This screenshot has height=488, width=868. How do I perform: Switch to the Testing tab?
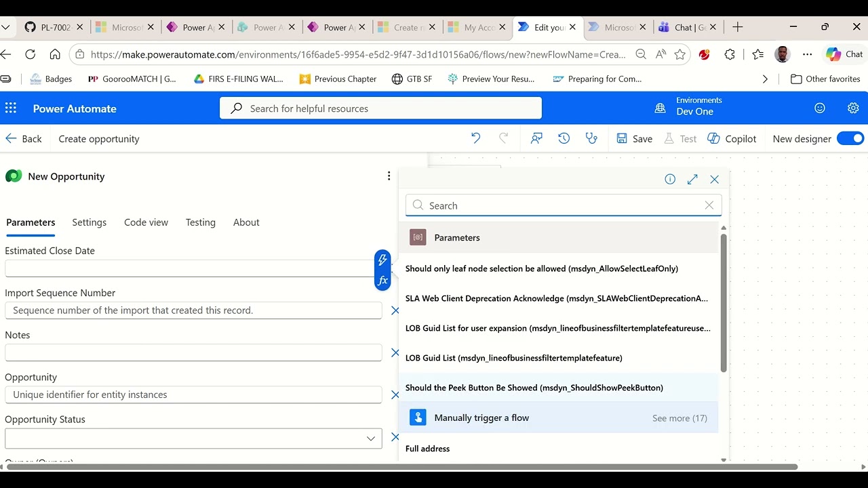point(201,222)
